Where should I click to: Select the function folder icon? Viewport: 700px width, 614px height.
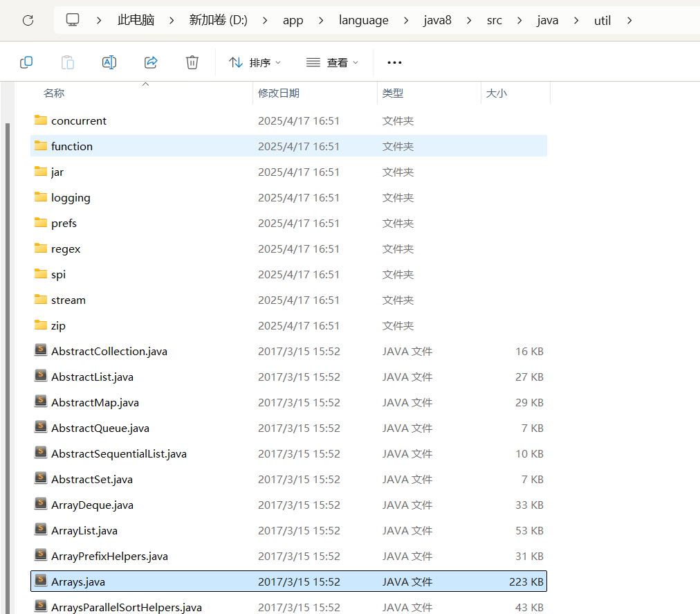41,145
